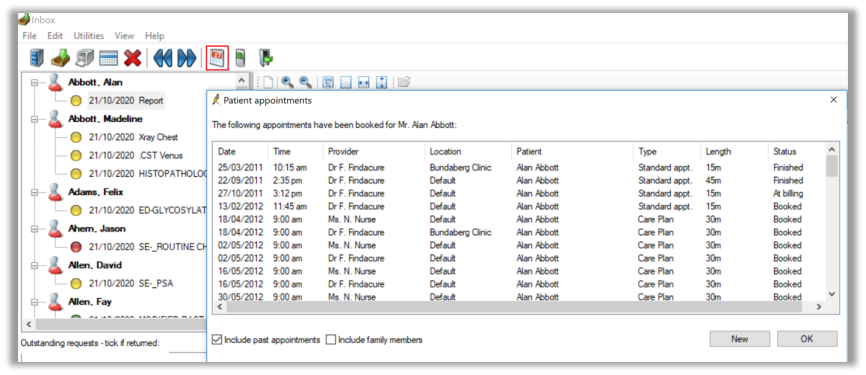This screenshot has height=375, width=866.
Task: Collapse the Allen, Fay tree node
Action: (35, 302)
